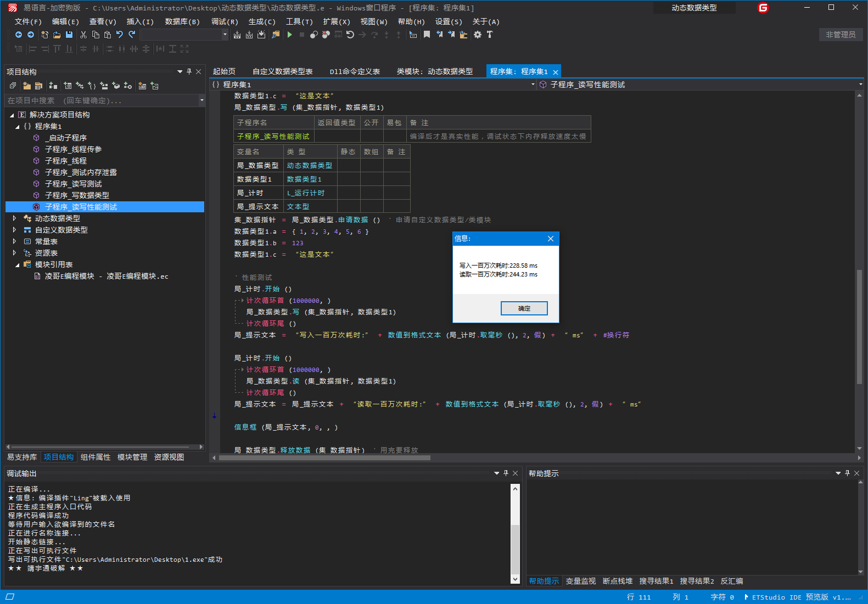868x604 pixels.
Task: Open the 子程序_读写性能测试 method selector dropdown
Action: tap(860, 84)
